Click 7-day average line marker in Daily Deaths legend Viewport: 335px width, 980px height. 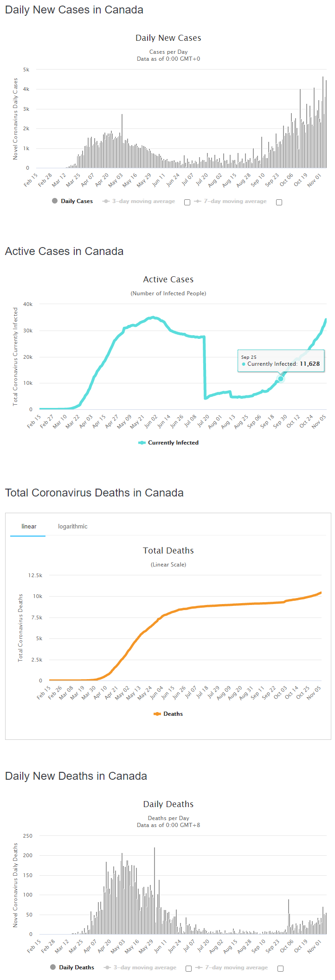199,967
